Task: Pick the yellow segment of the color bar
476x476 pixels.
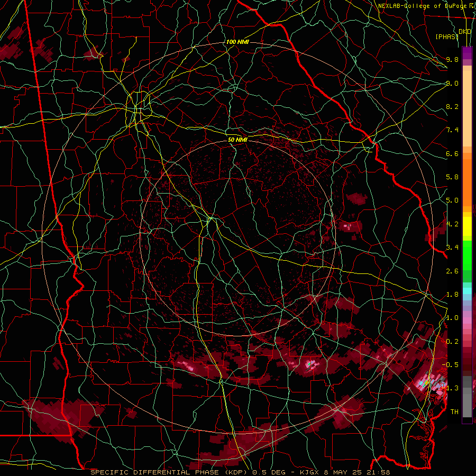Action: 467,226
